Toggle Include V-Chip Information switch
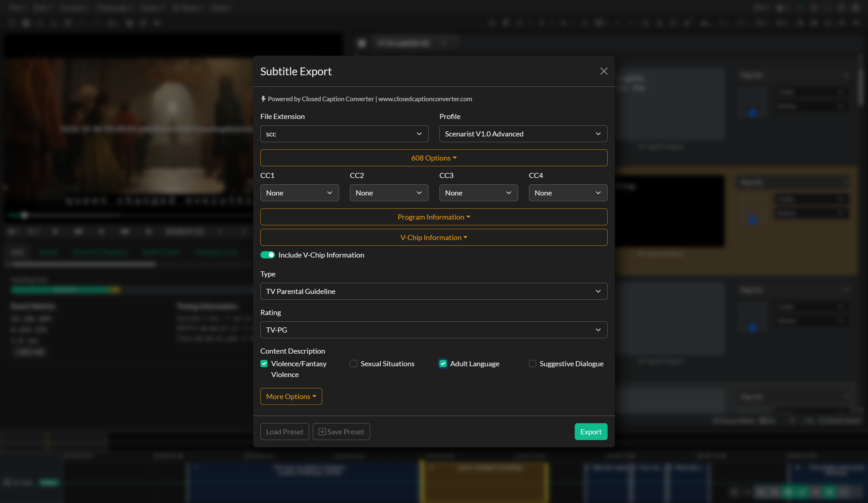The image size is (868, 503). click(x=267, y=255)
